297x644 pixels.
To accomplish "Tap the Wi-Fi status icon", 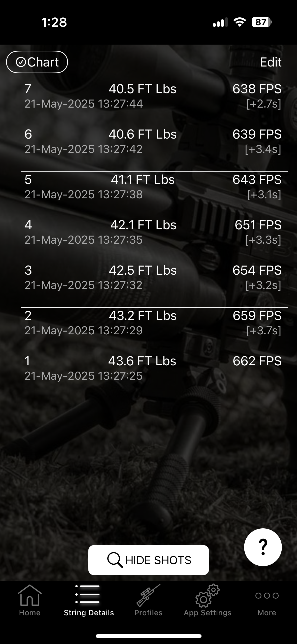I will 240,22.
